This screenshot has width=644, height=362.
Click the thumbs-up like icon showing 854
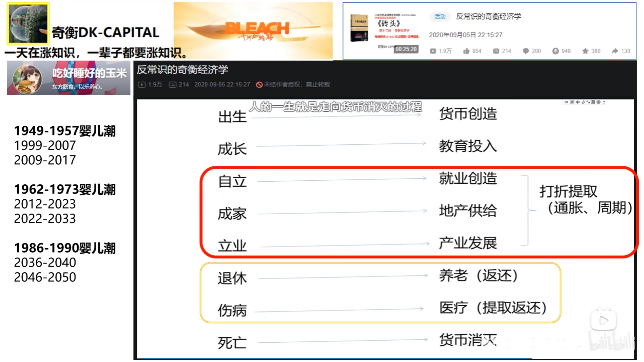pyautogui.click(x=466, y=51)
